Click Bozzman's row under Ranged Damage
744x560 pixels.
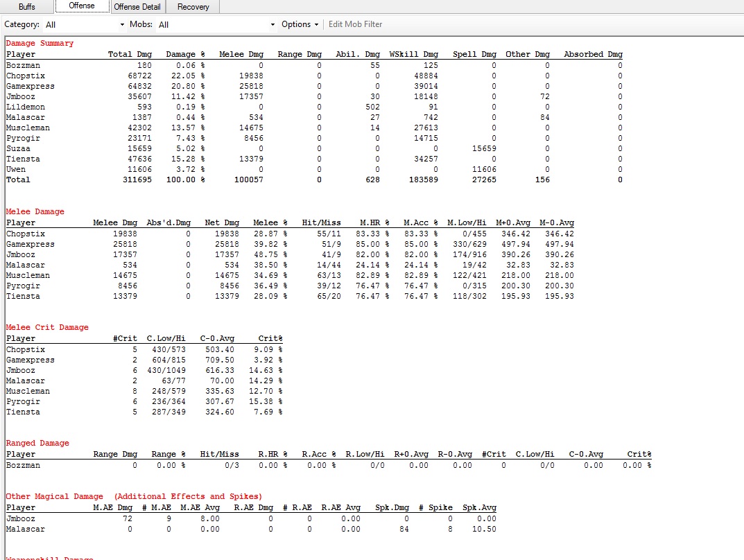23,465
